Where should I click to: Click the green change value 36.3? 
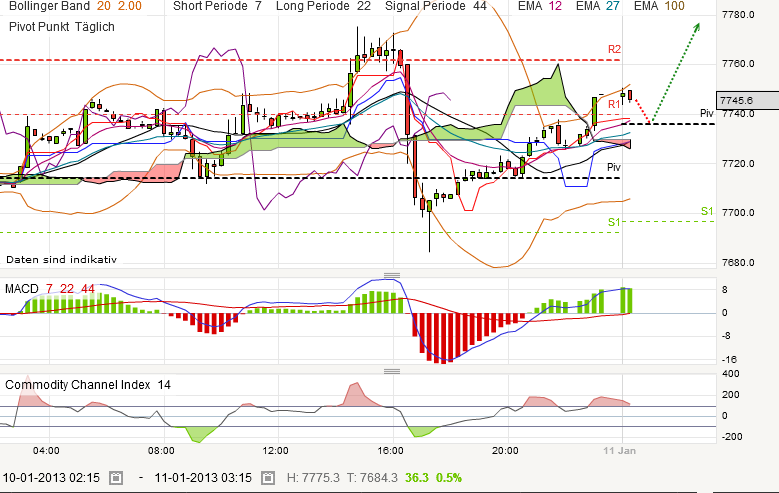[x=416, y=478]
